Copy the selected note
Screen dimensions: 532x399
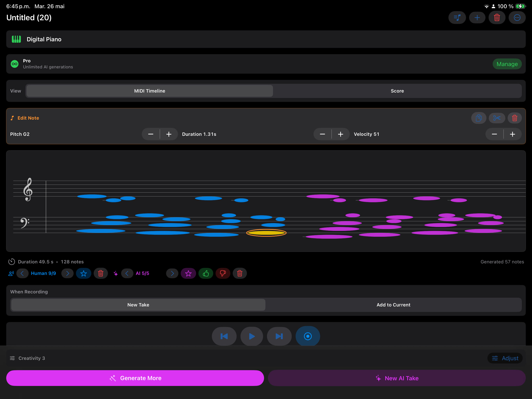(x=479, y=118)
